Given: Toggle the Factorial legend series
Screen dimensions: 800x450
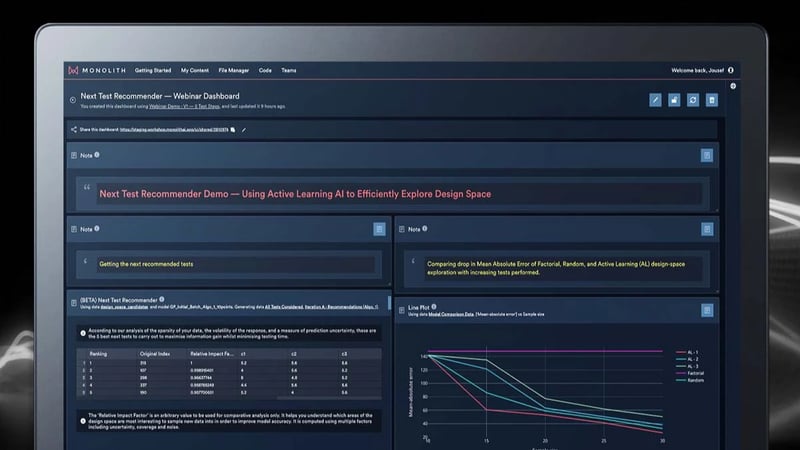Looking at the screenshot, I should [x=690, y=373].
